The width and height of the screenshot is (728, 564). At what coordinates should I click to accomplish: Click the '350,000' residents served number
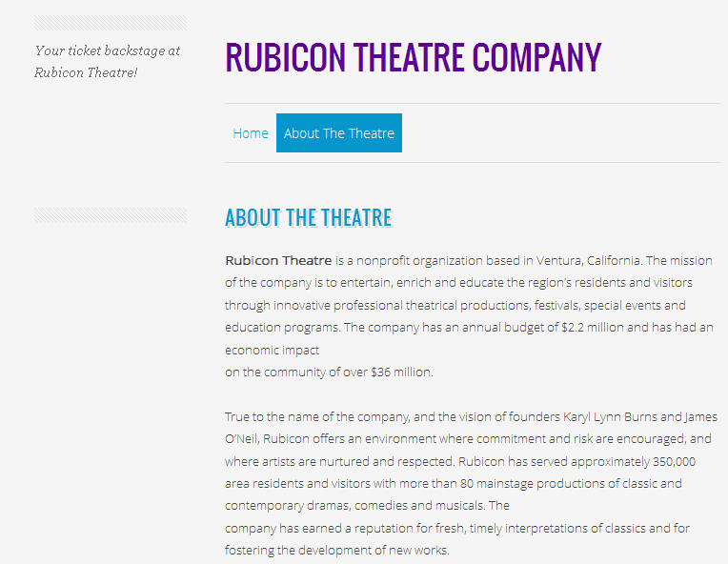[674, 462]
